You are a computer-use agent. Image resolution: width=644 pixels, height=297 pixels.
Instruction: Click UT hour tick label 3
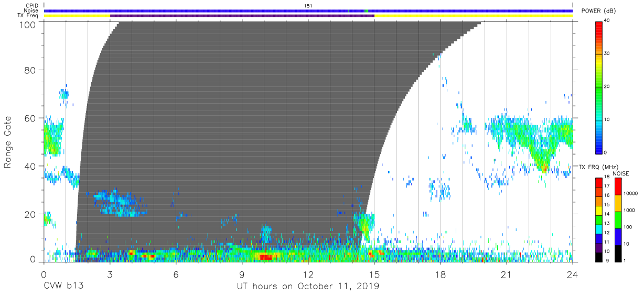tap(110, 274)
